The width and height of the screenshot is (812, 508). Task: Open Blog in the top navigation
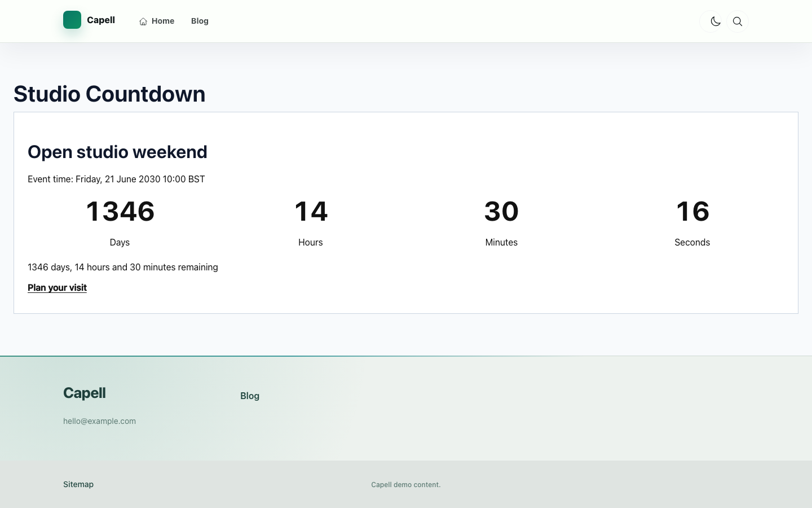coord(200,21)
